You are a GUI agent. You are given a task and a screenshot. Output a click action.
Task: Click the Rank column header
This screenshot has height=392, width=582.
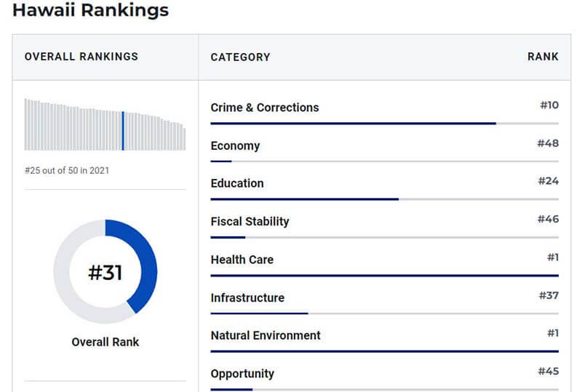tap(543, 57)
